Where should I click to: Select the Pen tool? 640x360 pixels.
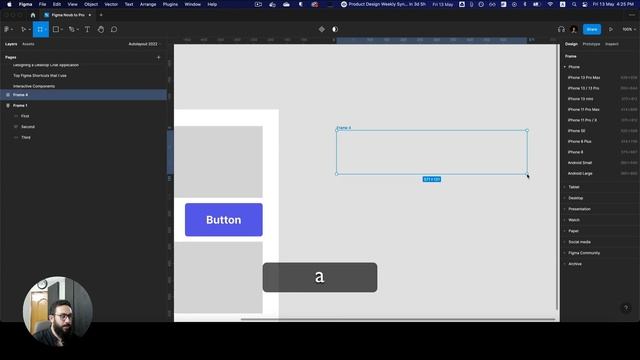click(x=72, y=29)
